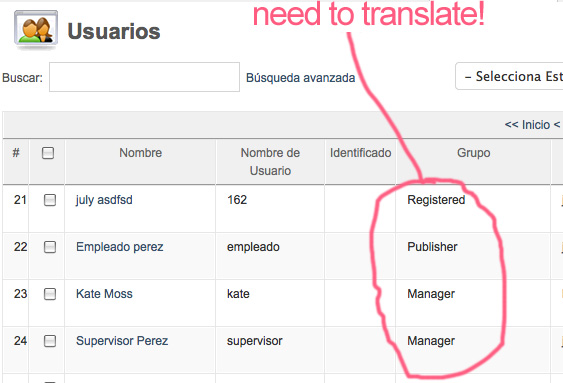
Task: Click row number 22
Action: (x=20, y=247)
